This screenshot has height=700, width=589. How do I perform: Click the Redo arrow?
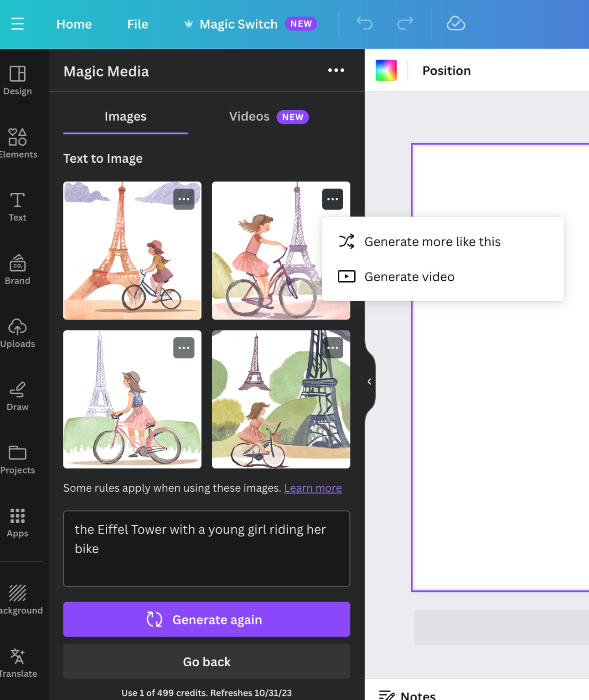tap(405, 24)
